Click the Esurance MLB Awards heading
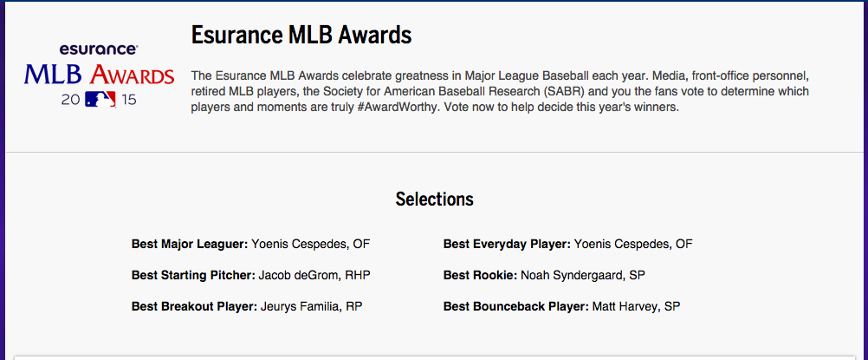The width and height of the screenshot is (868, 360). 301,36
